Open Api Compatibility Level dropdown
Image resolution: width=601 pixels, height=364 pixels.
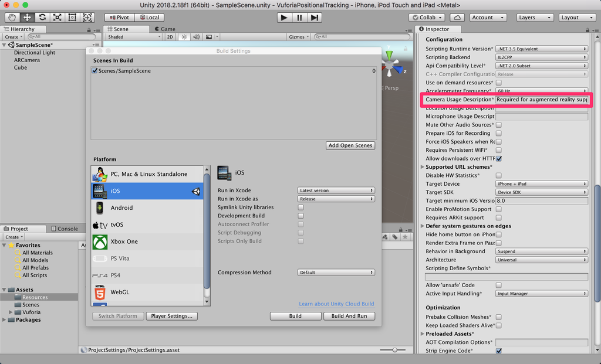(x=542, y=66)
